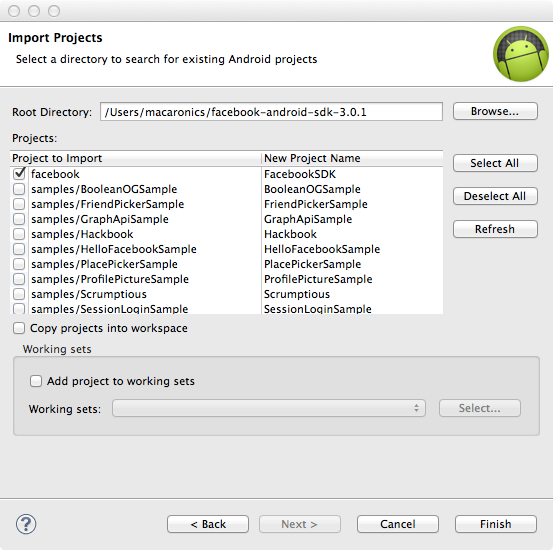Click the Scrumptious new project name

[x=297, y=294]
